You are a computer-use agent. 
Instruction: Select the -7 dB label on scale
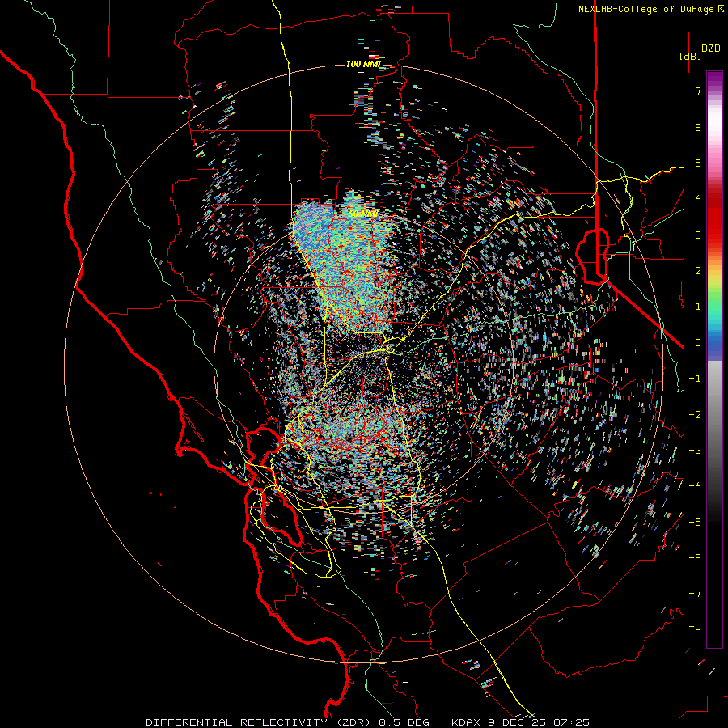[695, 594]
